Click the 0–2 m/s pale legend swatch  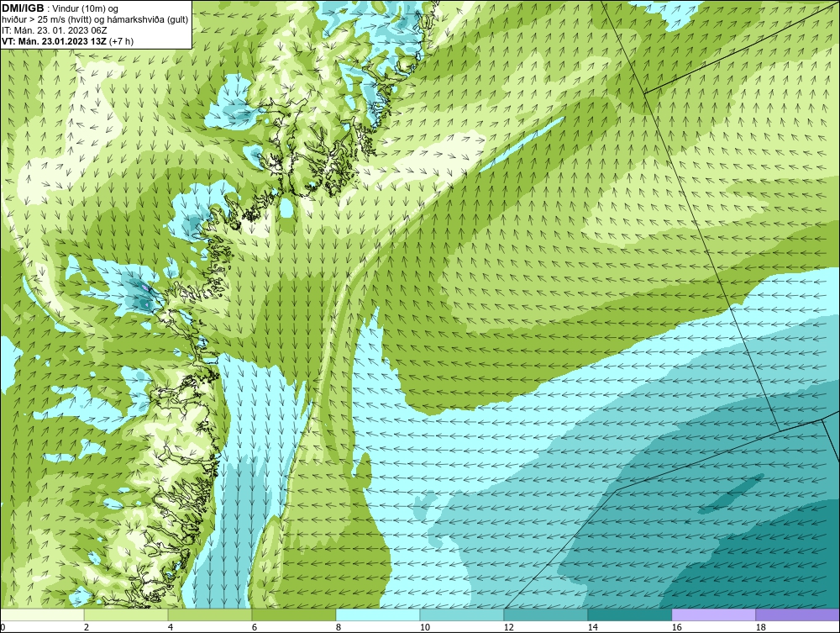(x=42, y=615)
